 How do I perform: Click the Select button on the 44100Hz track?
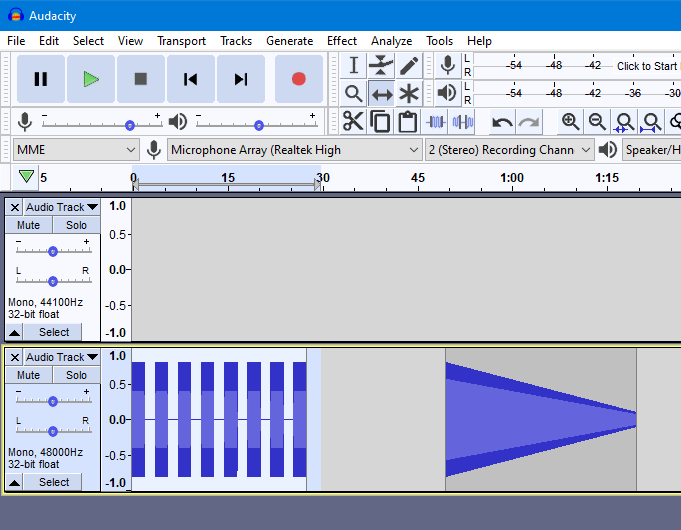tap(53, 332)
